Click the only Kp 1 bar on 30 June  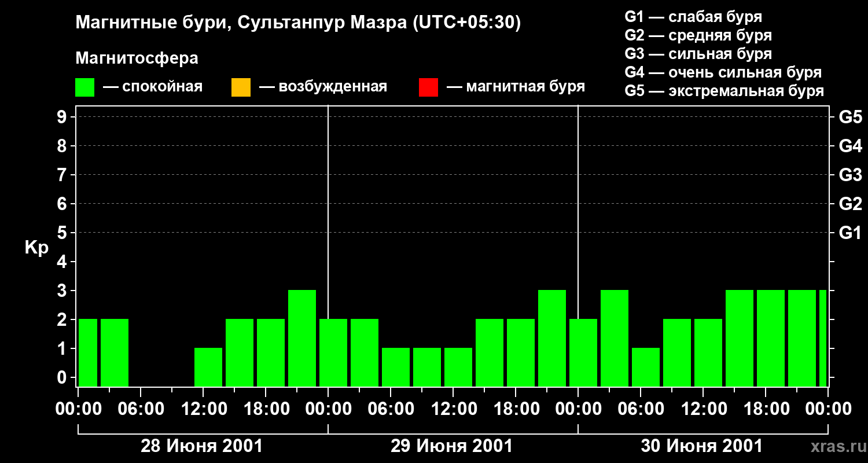tap(646, 367)
